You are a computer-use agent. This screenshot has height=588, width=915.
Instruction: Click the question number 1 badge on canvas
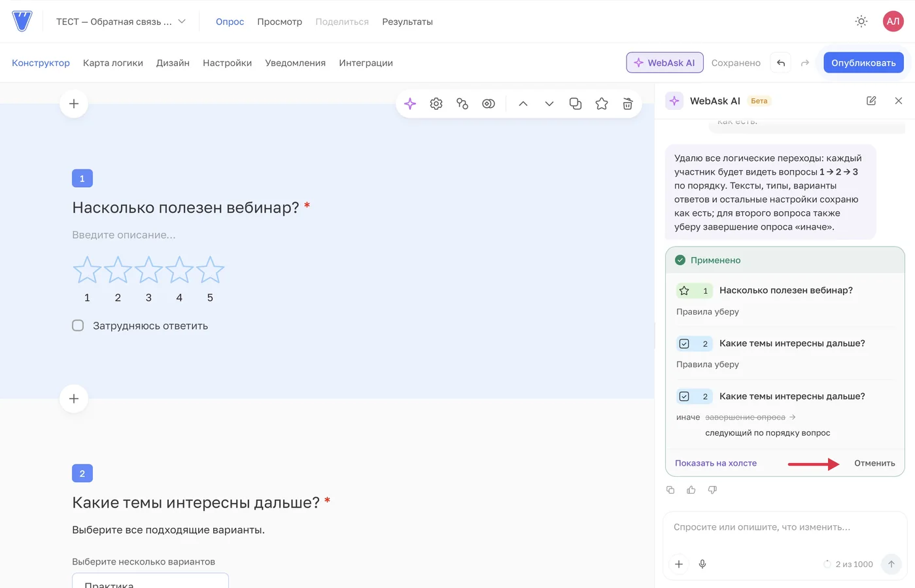click(x=82, y=178)
